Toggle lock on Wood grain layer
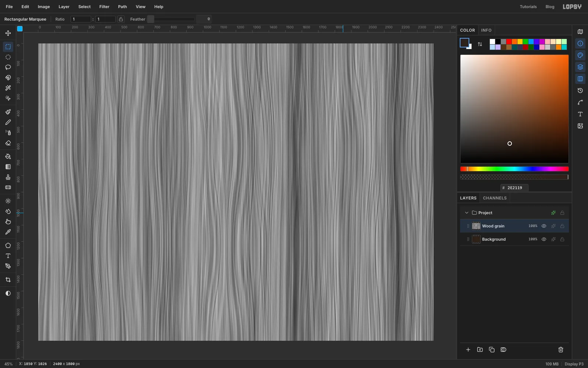 coord(562,226)
